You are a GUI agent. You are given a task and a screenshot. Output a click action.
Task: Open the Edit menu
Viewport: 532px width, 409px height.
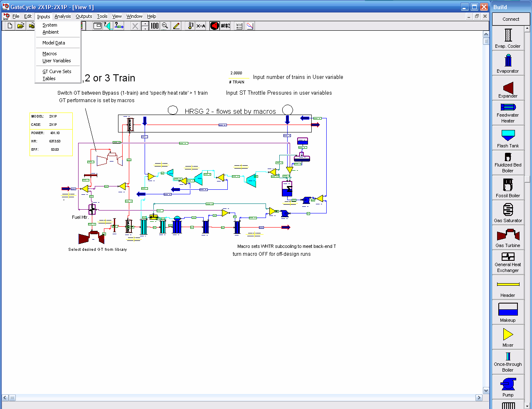pyautogui.click(x=28, y=17)
